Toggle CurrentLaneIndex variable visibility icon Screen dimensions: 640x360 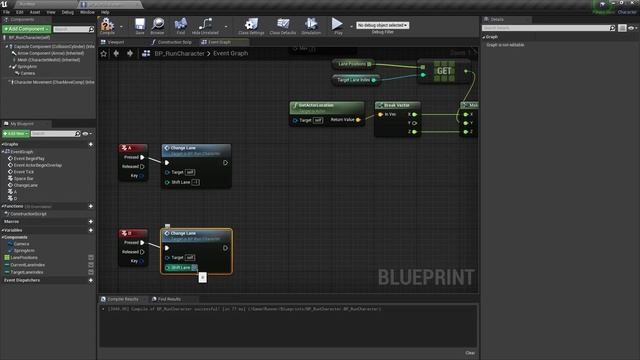click(91, 265)
